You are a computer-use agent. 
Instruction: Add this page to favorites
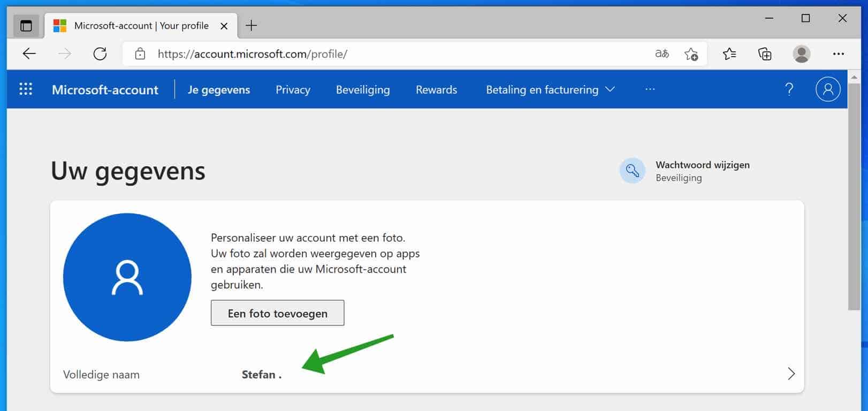pyautogui.click(x=691, y=54)
